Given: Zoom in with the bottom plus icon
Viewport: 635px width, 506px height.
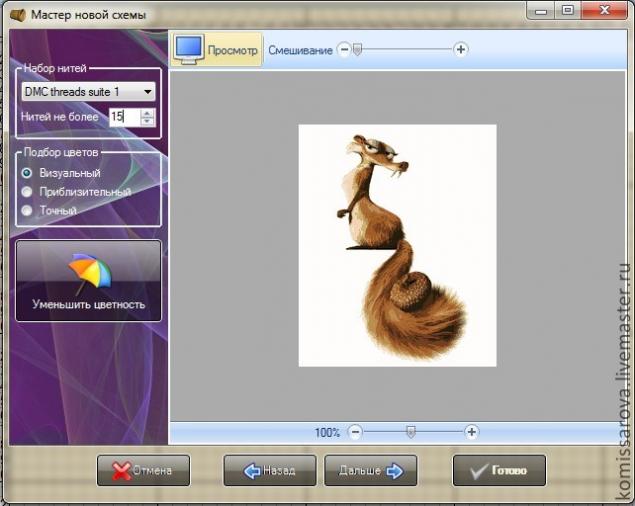Looking at the screenshot, I should (x=471, y=432).
